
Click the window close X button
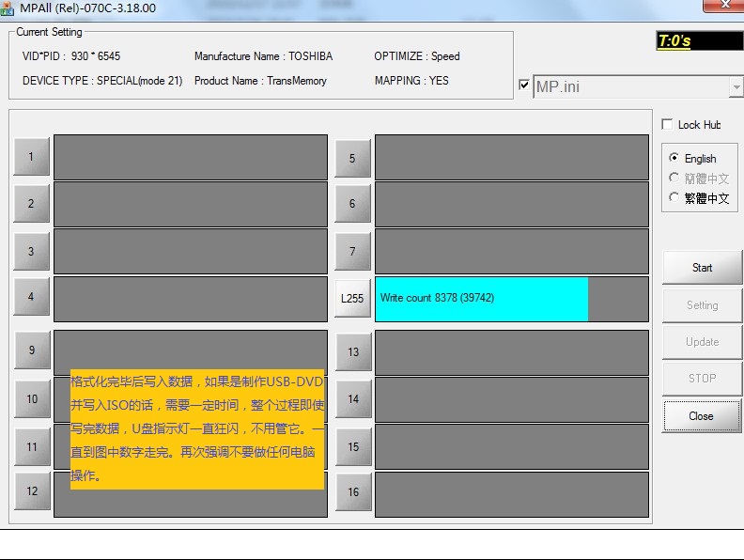pyautogui.click(x=720, y=6)
